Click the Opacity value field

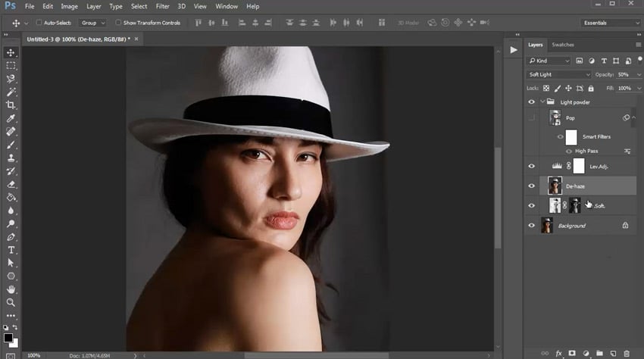click(624, 74)
